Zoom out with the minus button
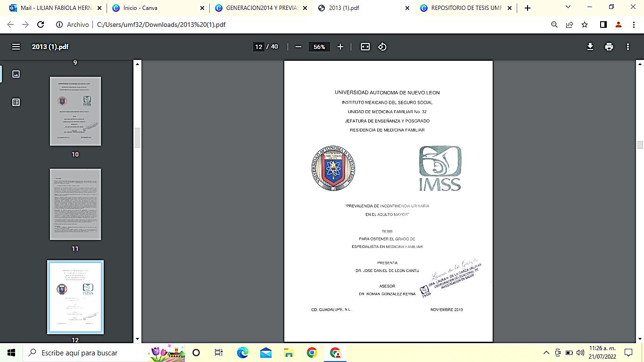 [x=298, y=47]
